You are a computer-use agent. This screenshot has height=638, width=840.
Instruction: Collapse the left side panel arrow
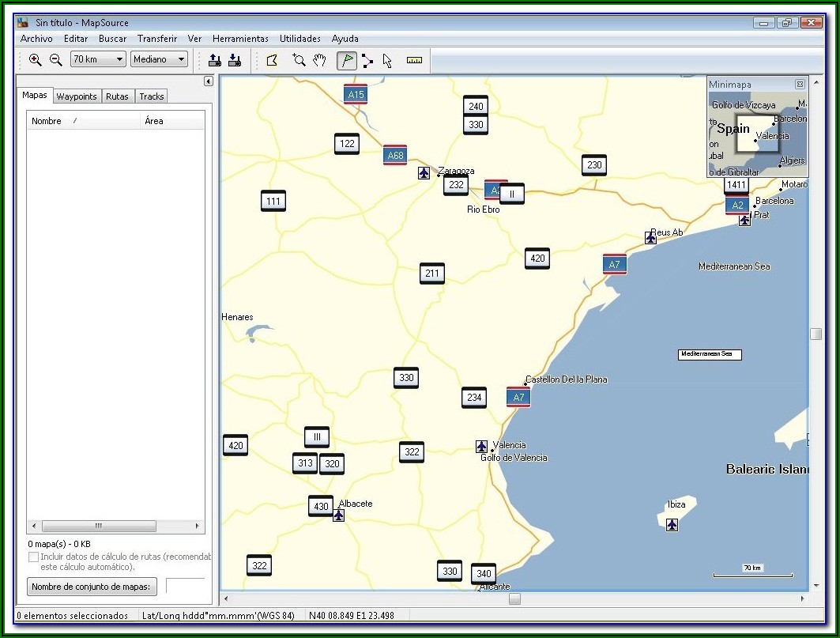209,81
